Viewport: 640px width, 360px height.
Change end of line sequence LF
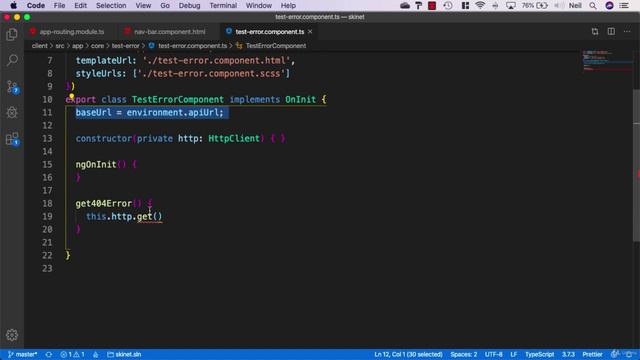[513, 354]
